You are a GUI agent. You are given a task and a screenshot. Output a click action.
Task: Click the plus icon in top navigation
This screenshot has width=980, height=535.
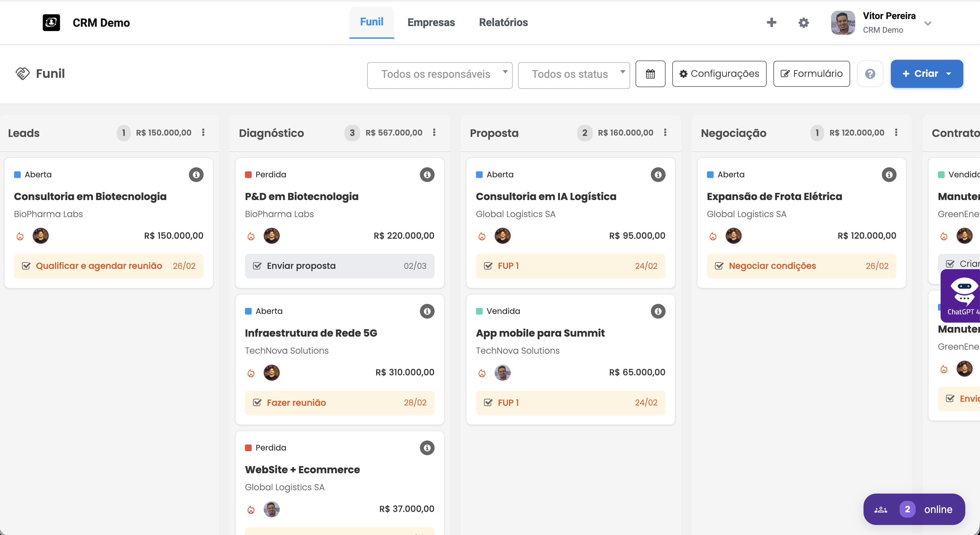coord(771,22)
